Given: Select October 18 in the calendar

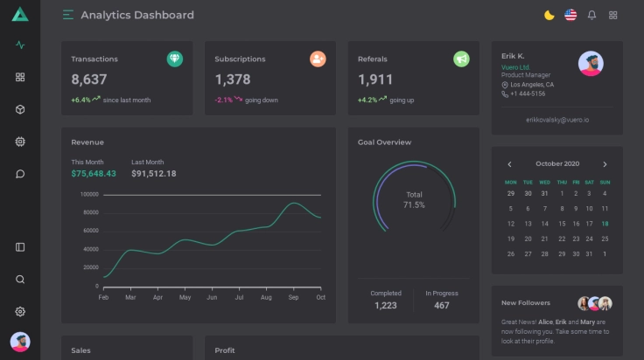Looking at the screenshot, I should point(605,224).
